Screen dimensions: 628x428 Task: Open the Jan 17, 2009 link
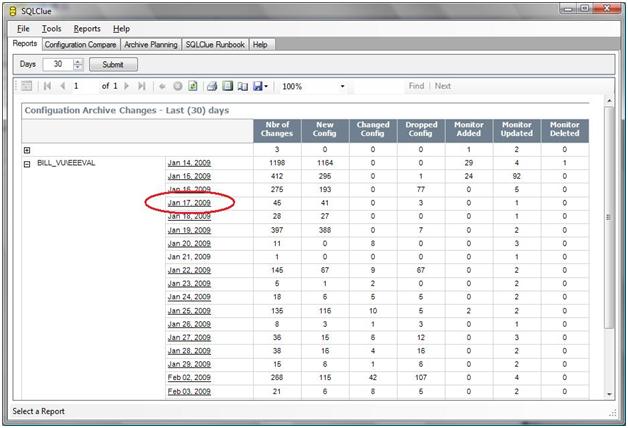189,203
